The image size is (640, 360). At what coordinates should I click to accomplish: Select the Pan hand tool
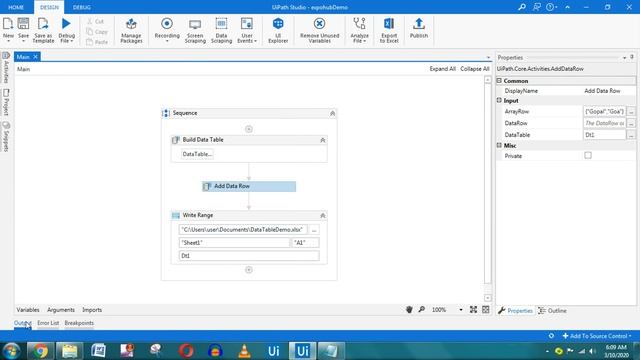coord(409,310)
